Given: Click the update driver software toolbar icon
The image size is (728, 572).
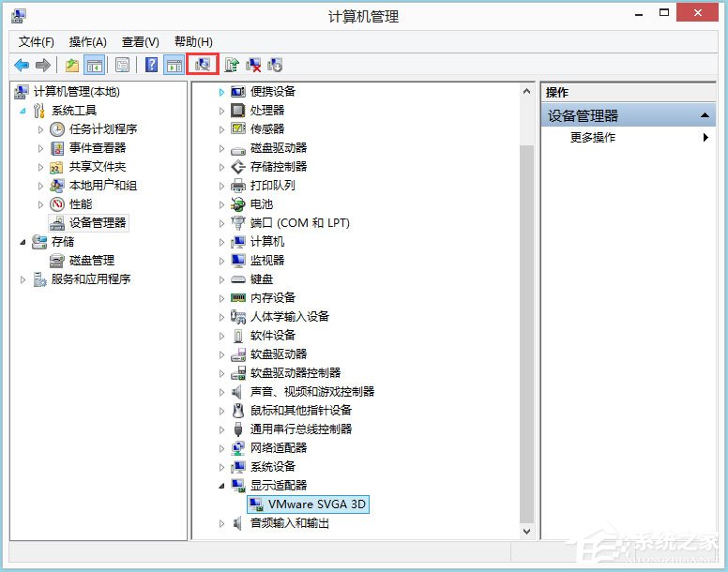Looking at the screenshot, I should 231,65.
